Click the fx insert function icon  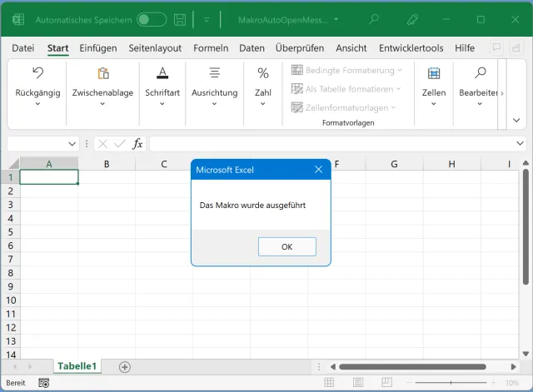tap(137, 144)
